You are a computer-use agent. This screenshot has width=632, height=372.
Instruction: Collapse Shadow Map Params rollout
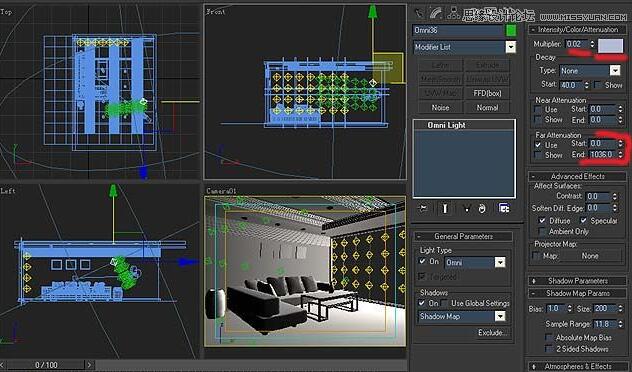pos(578,293)
